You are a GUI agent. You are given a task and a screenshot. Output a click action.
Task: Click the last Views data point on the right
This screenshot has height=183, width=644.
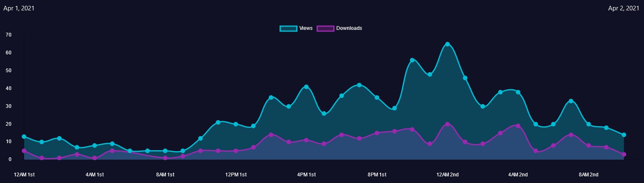(624, 135)
